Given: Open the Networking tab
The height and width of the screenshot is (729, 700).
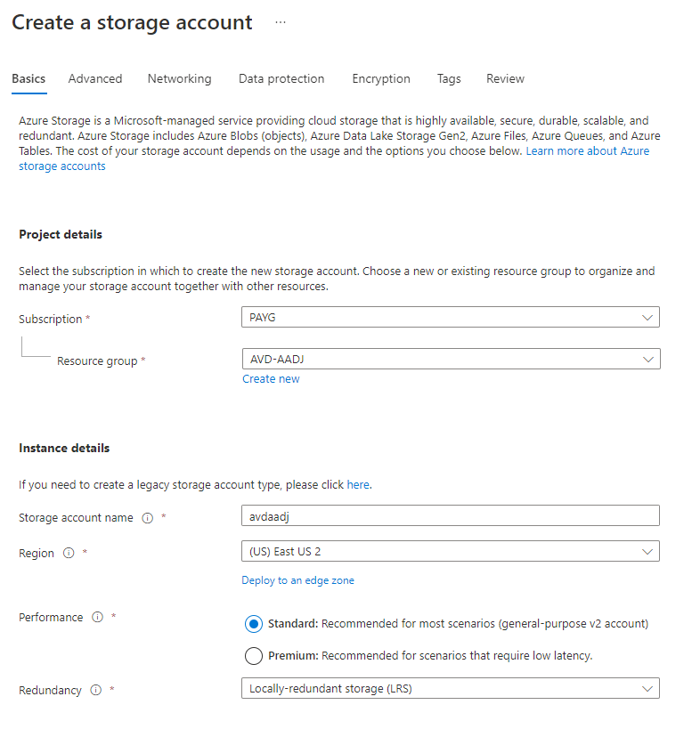Looking at the screenshot, I should coord(179,78).
